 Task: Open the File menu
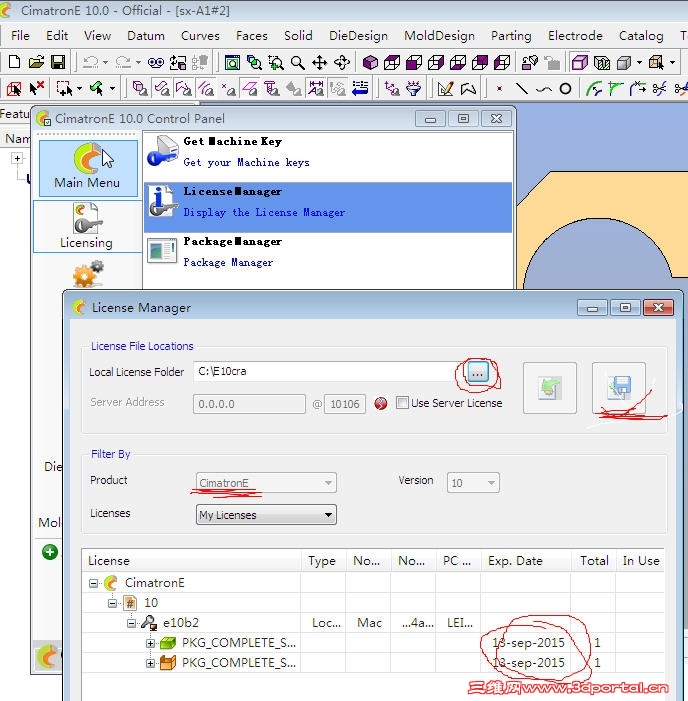20,36
